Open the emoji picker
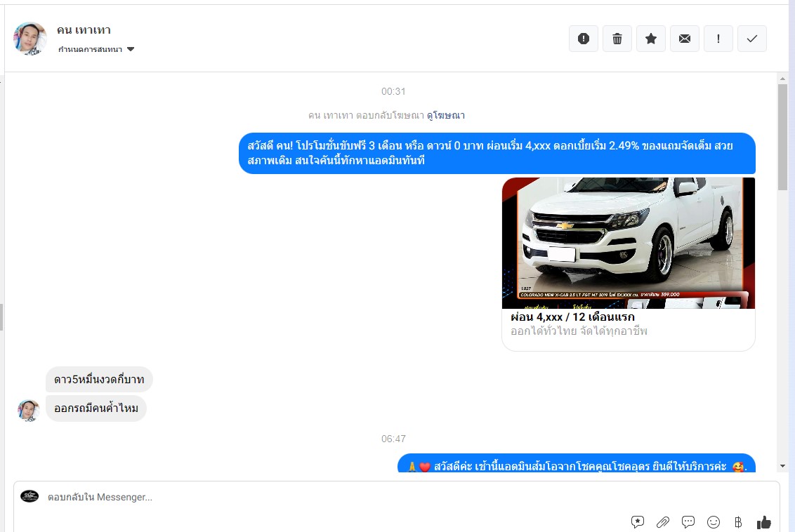 tap(714, 521)
